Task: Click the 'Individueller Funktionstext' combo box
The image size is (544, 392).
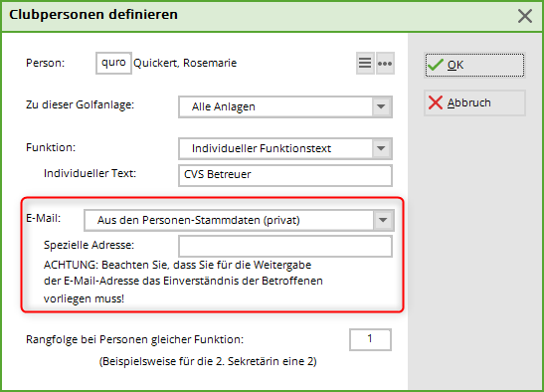Action: tap(285, 148)
